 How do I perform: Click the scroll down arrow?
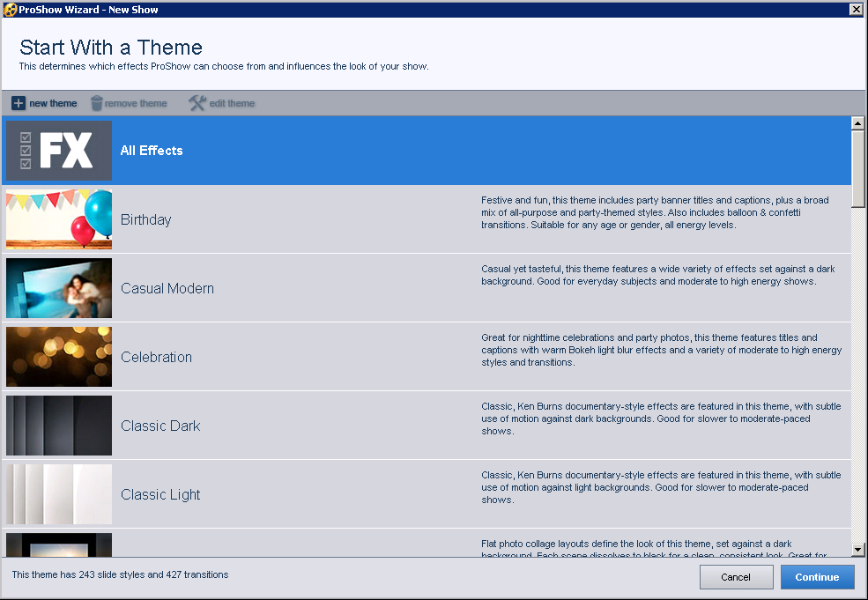click(857, 550)
